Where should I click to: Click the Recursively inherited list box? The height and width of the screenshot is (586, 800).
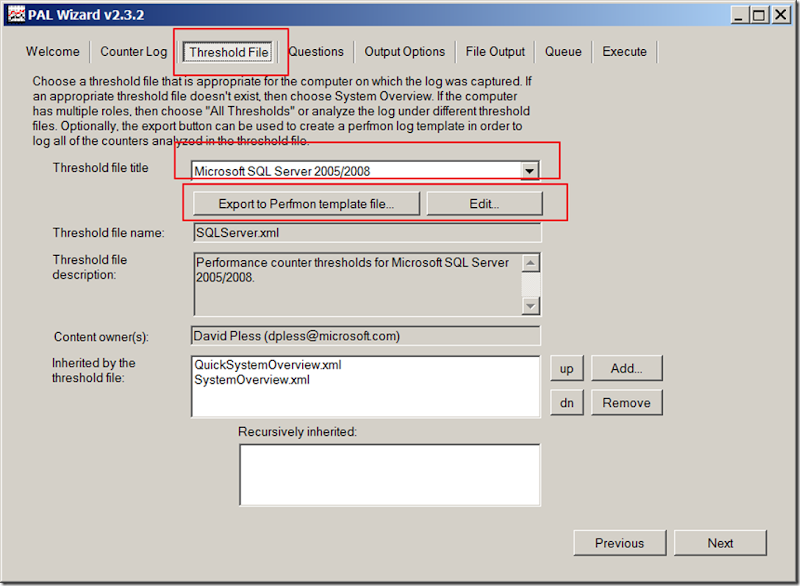tap(390, 475)
